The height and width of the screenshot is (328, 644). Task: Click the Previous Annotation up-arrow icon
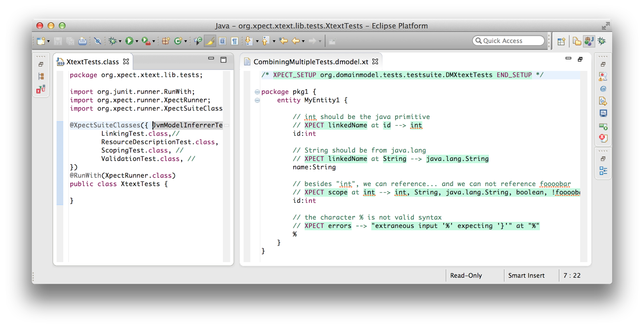(x=266, y=41)
